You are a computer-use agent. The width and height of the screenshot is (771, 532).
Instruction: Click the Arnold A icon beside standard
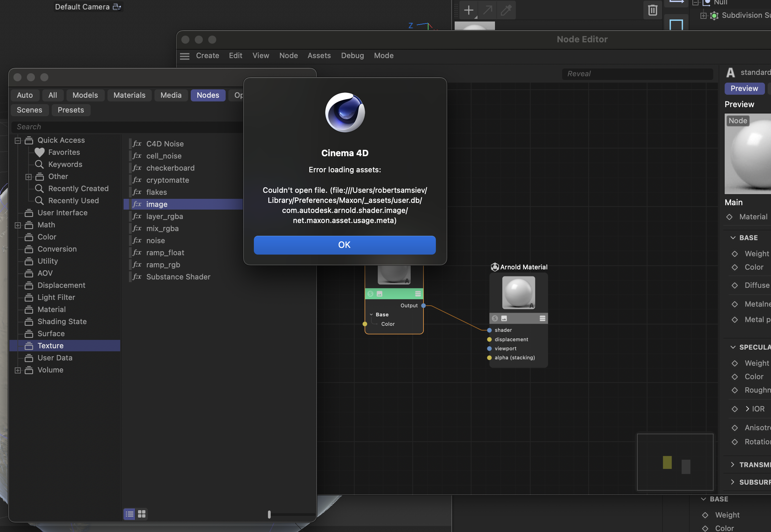coord(730,73)
